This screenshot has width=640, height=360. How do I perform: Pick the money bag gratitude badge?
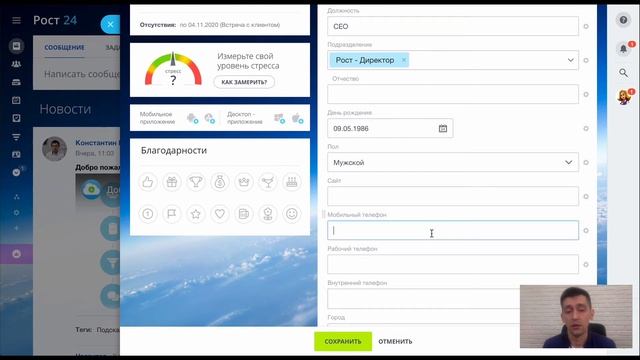pos(220,182)
